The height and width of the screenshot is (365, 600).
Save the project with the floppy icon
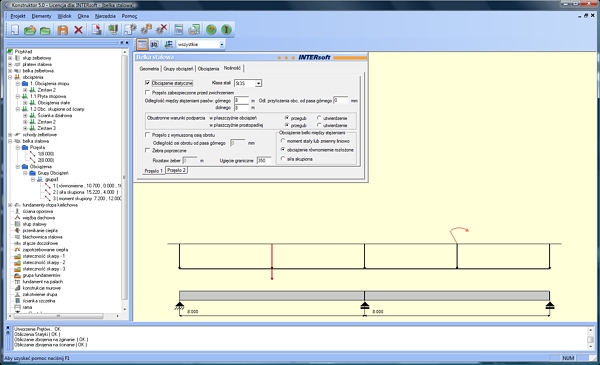(62, 29)
